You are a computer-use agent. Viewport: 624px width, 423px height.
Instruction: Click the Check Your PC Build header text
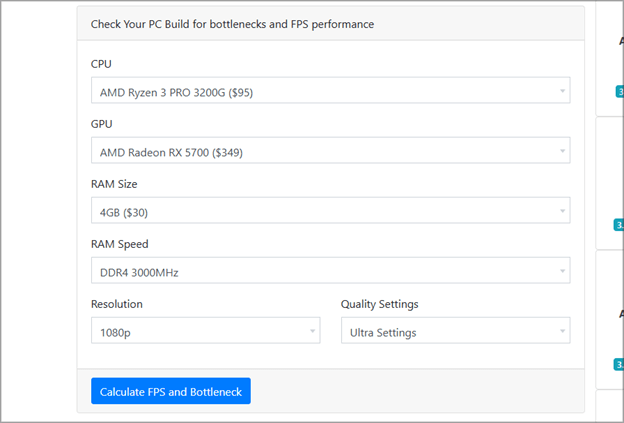pyautogui.click(x=232, y=23)
